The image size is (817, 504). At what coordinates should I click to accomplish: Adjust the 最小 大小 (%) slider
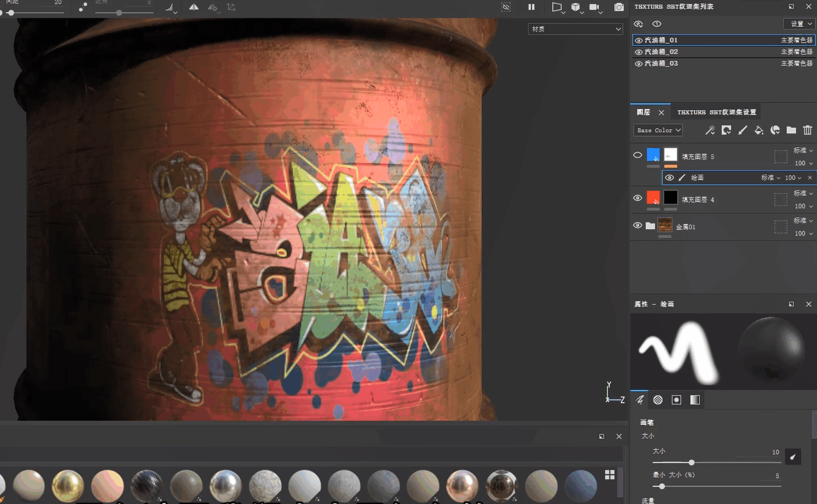point(716,486)
